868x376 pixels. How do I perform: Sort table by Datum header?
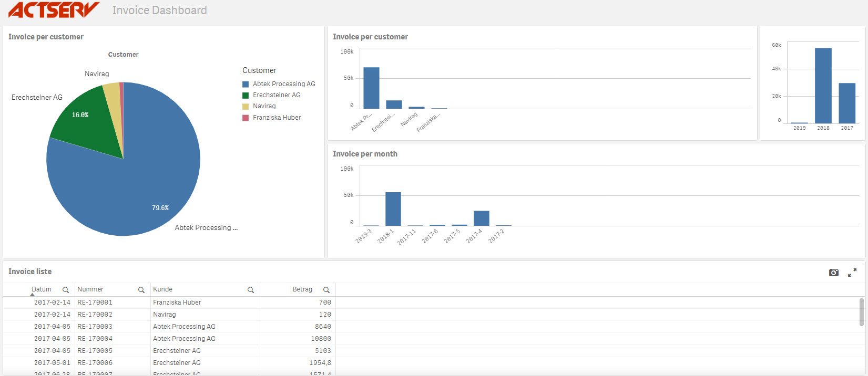42,289
